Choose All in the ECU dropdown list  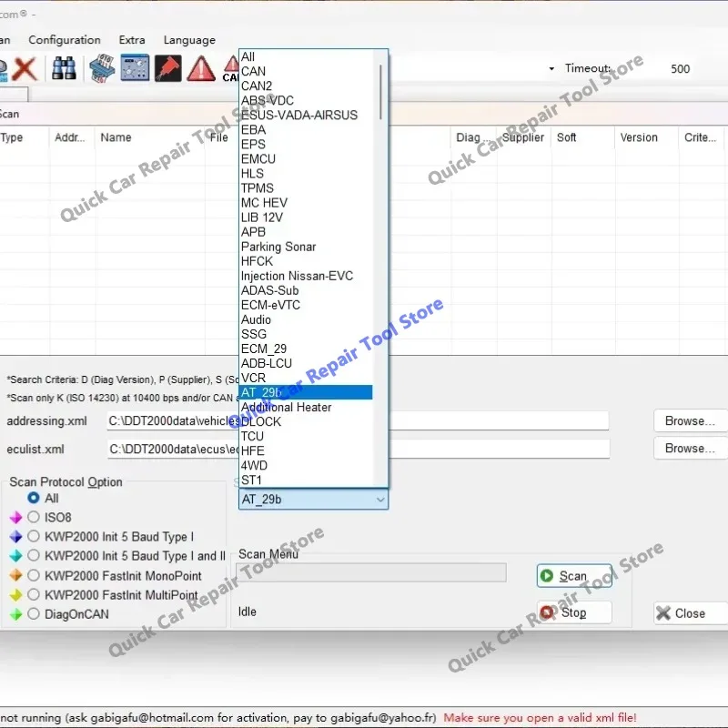click(306, 56)
